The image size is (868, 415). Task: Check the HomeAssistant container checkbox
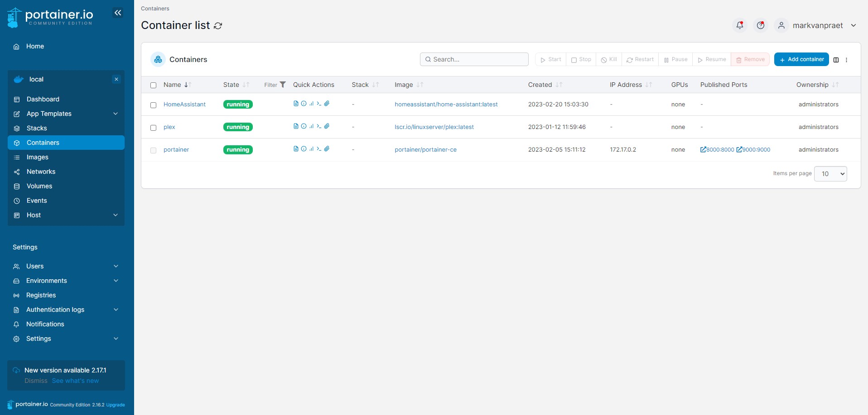point(153,105)
